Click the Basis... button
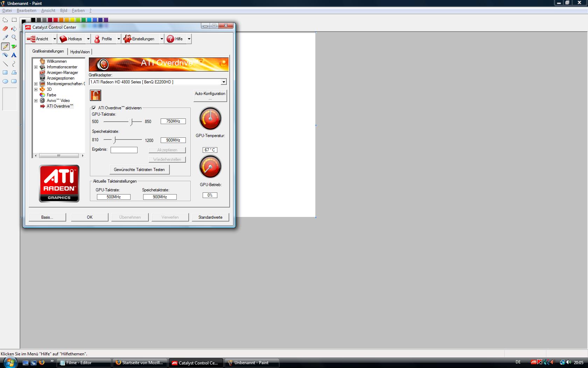The image size is (588, 368). pyautogui.click(x=47, y=217)
